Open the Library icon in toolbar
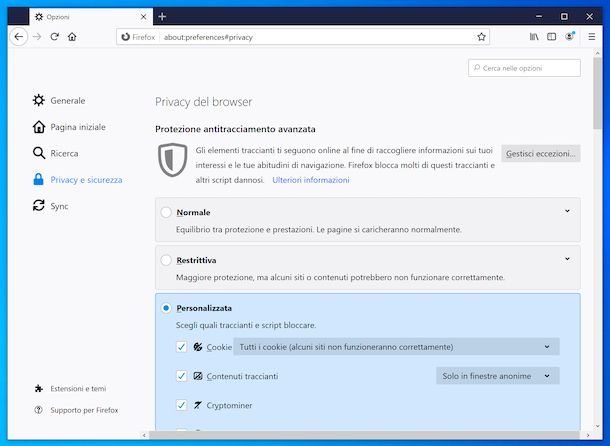This screenshot has height=446, width=610. (534, 37)
